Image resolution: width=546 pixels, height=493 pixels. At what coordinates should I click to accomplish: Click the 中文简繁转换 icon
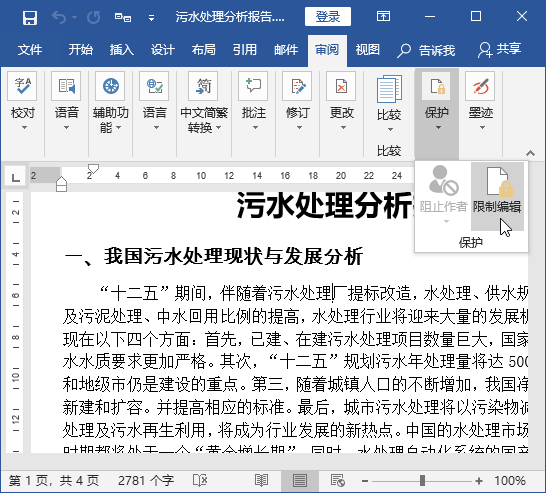(x=203, y=86)
